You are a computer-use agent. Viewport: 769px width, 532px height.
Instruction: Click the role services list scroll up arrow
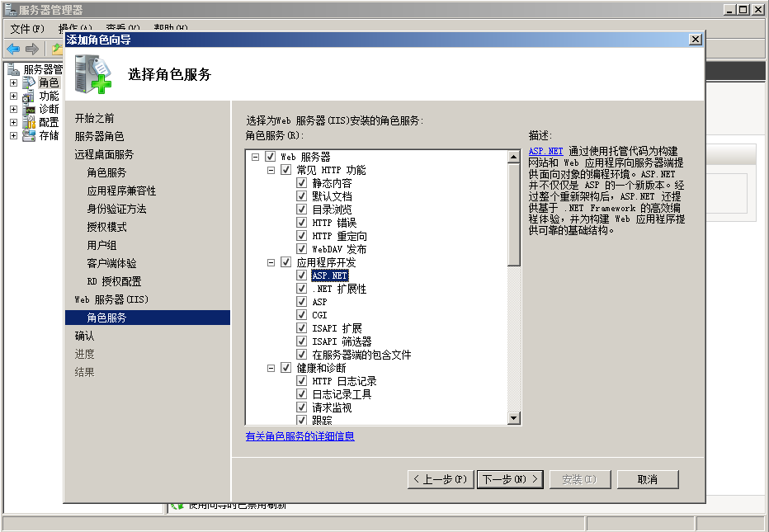[513, 157]
